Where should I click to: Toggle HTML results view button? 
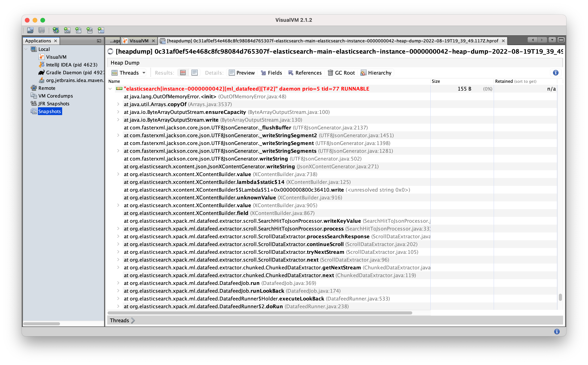(194, 73)
